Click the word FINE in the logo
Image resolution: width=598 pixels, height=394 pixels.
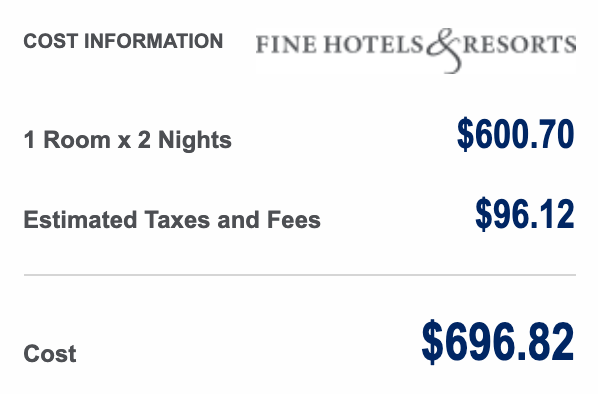[x=286, y=44]
